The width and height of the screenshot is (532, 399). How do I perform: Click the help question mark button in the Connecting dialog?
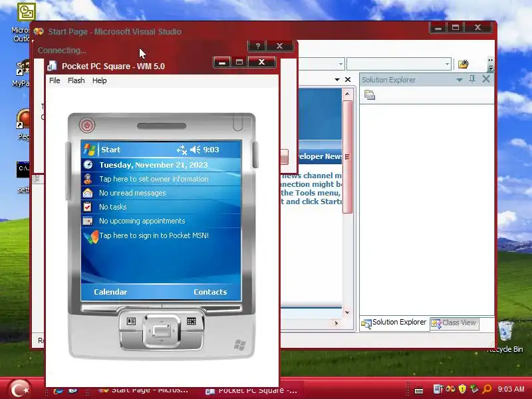point(257,46)
